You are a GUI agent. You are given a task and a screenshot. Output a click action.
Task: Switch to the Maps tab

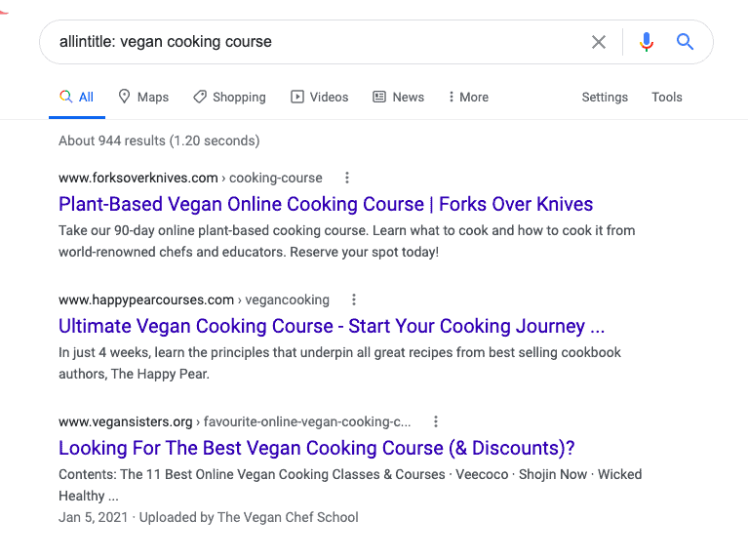click(143, 97)
